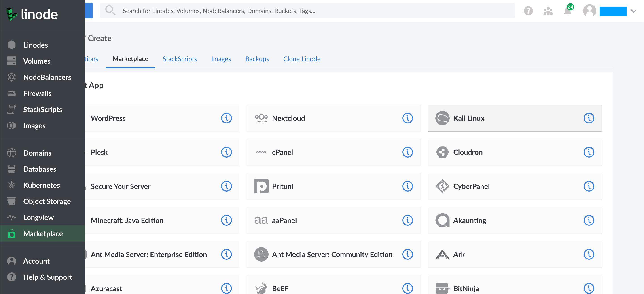Screen dimensions: 644x294
Task: Open the Clone Linode tab
Action: 301,59
